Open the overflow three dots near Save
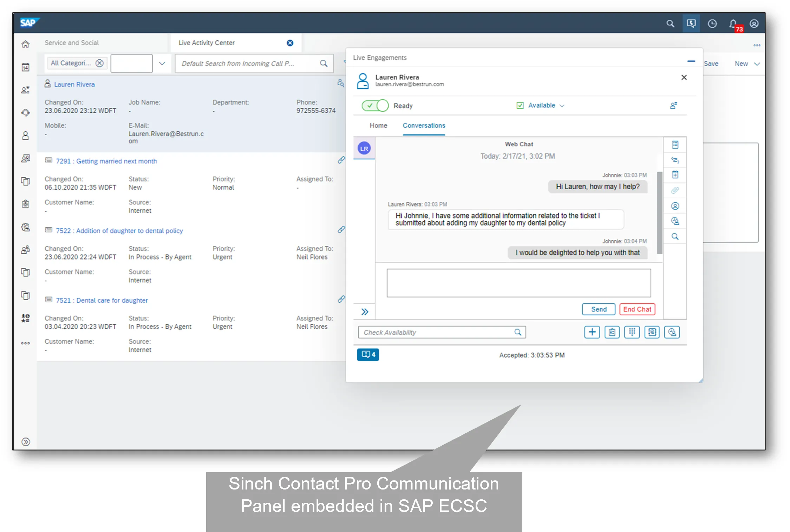The height and width of the screenshot is (532, 790). click(x=757, y=45)
